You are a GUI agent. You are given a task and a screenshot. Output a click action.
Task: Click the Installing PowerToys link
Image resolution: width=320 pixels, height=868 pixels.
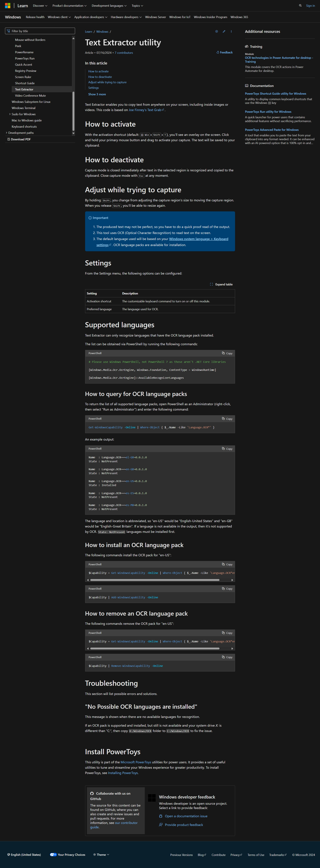point(123,773)
